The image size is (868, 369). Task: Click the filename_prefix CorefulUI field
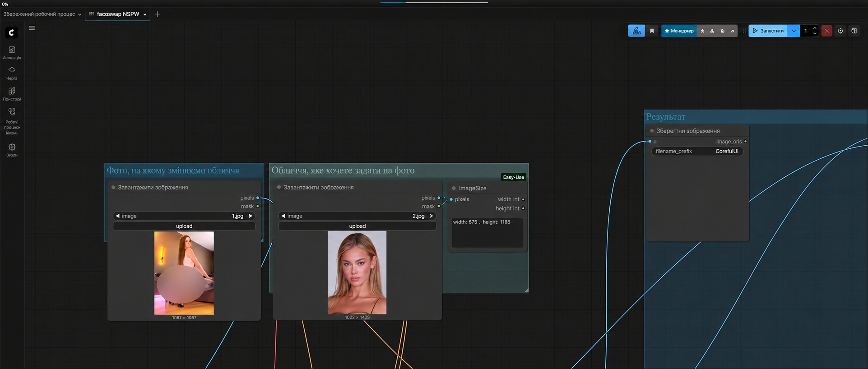pos(697,151)
